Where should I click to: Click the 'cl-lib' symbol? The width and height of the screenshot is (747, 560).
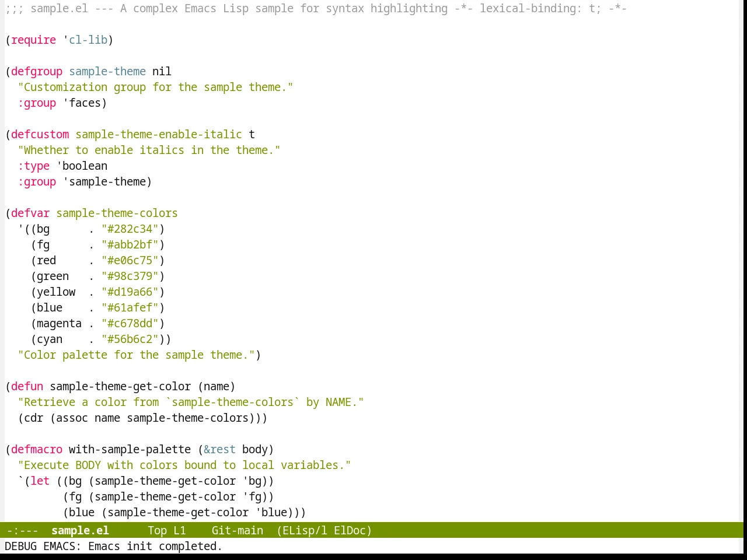(88, 40)
